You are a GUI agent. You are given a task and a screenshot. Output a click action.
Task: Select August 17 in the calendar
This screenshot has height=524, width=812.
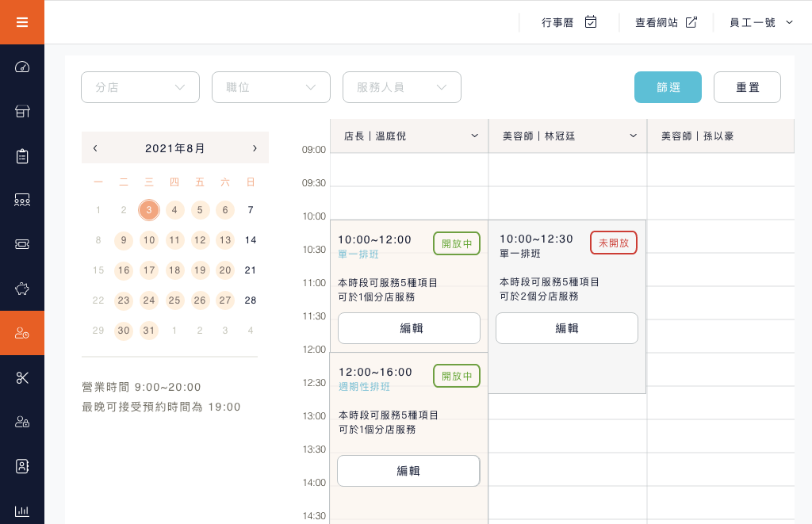[149, 270]
